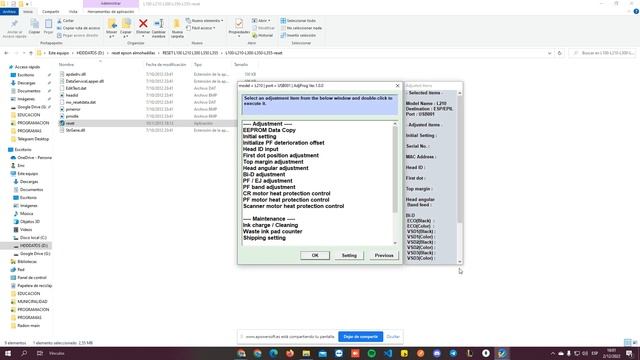Click OK in the AdjProg dialog
Screen dimensions: 640x360
tap(315, 255)
